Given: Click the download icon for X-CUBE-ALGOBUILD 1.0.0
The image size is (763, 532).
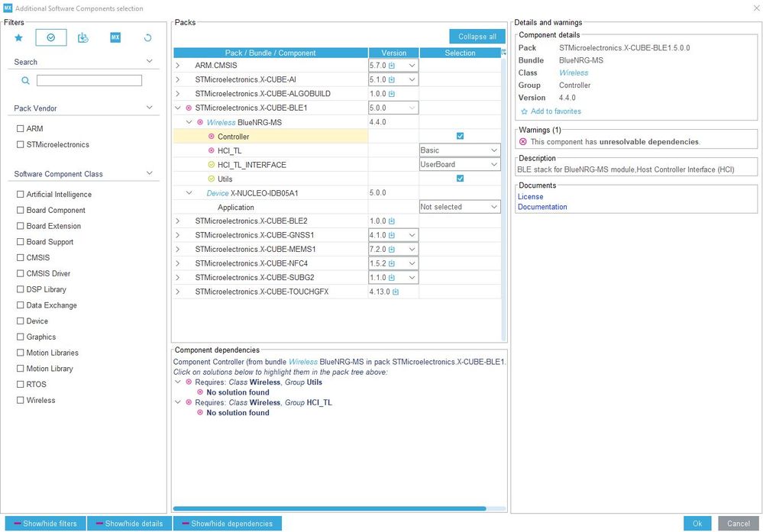Looking at the screenshot, I should 392,94.
